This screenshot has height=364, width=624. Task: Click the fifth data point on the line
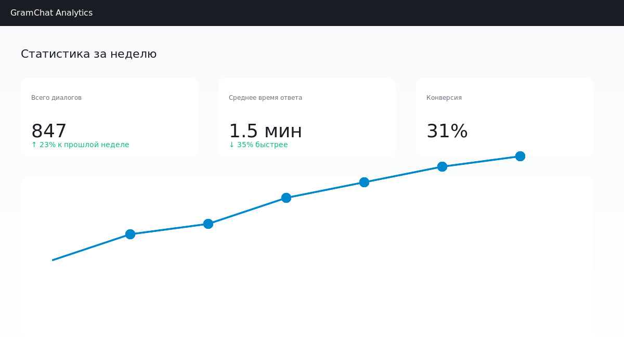(x=442, y=166)
